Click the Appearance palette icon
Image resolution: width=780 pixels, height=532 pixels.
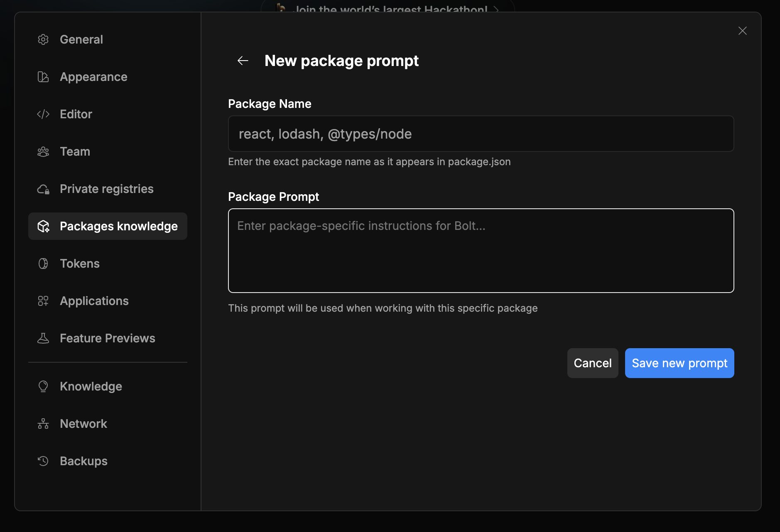pyautogui.click(x=43, y=76)
